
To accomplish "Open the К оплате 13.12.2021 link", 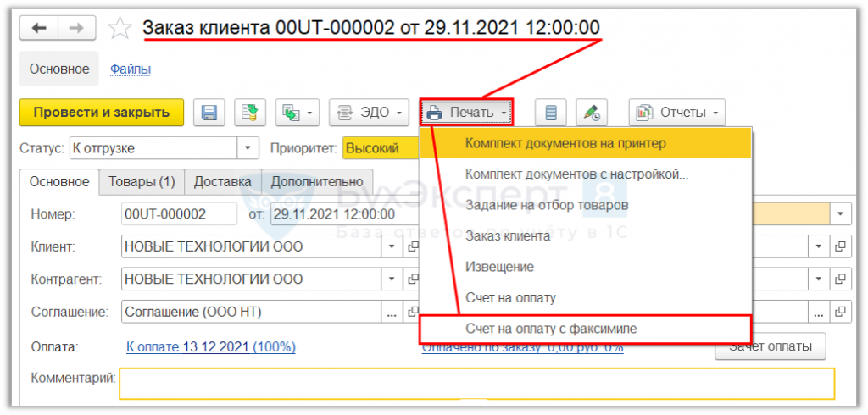I will point(211,347).
